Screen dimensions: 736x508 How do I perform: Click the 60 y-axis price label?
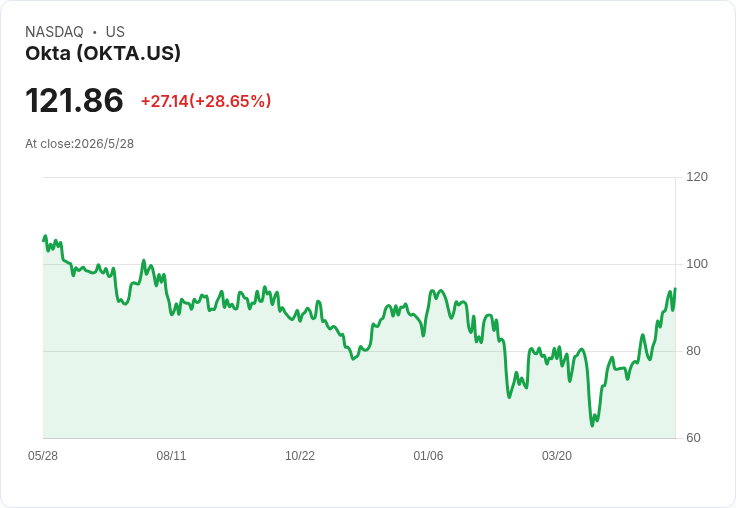click(693, 438)
